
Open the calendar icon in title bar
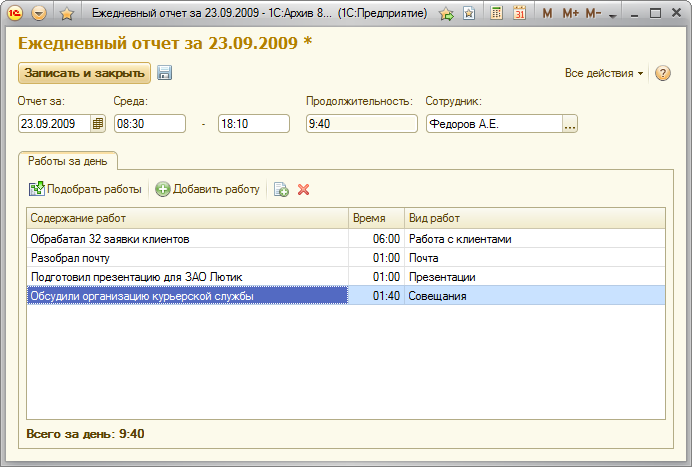tap(520, 14)
